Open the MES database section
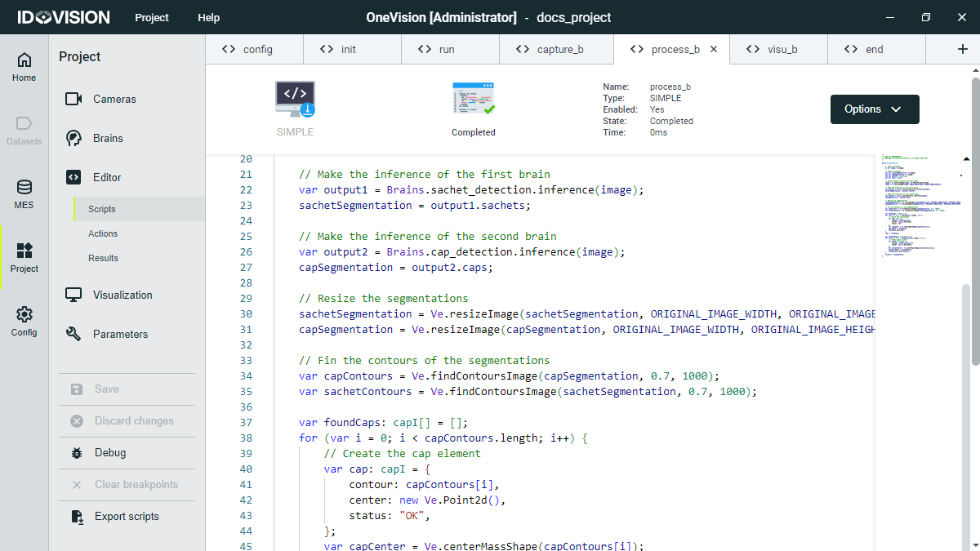Viewport: 980px width, 551px height. [24, 194]
